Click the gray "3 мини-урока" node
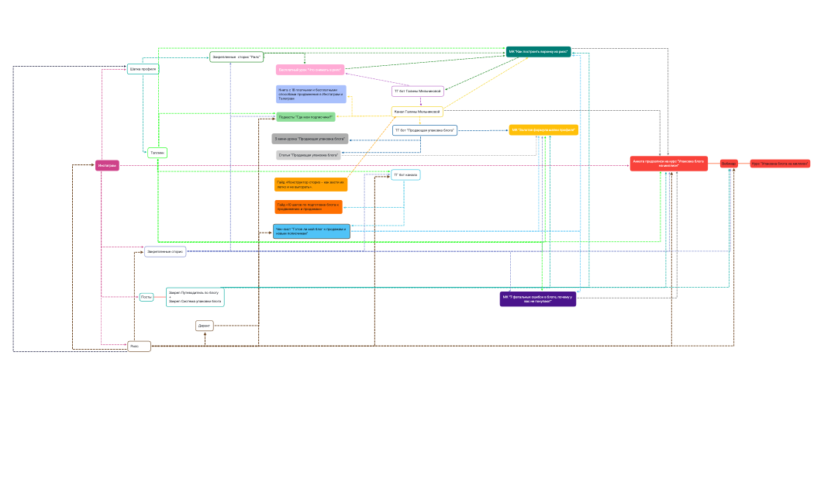 click(x=310, y=139)
